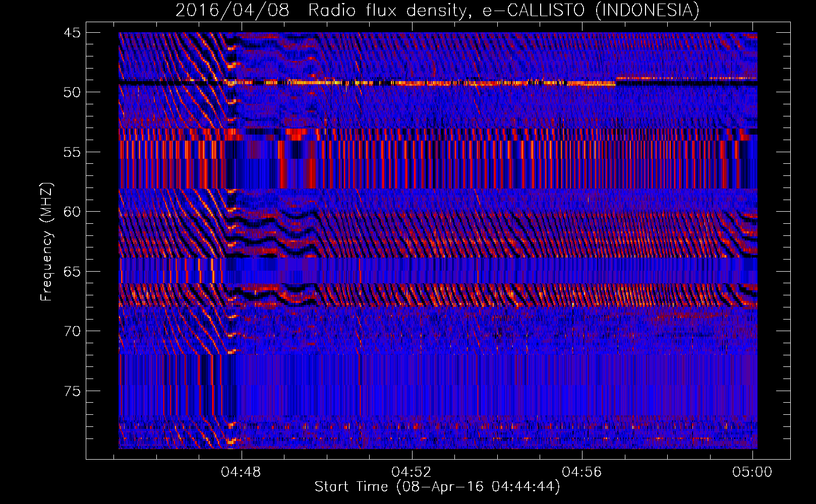Click the 'Start Time (08-Apr-16 04:44:44)' axis label
Screen dimensions: 816x504
pyautogui.click(x=437, y=487)
